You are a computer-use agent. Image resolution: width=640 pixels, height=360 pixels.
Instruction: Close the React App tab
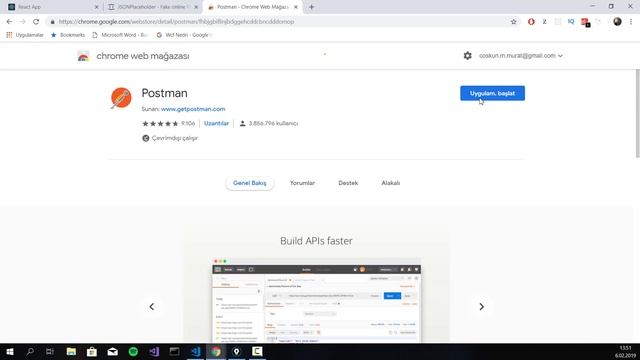(x=96, y=7)
